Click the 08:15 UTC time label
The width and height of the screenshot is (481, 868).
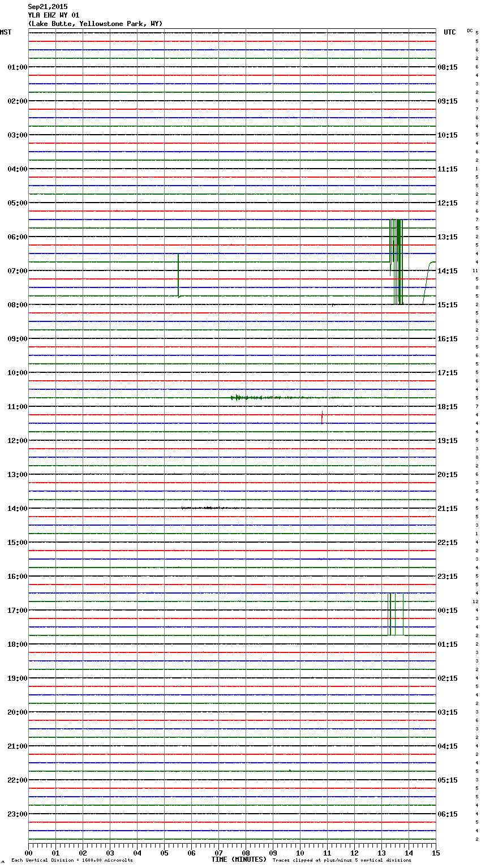click(448, 67)
